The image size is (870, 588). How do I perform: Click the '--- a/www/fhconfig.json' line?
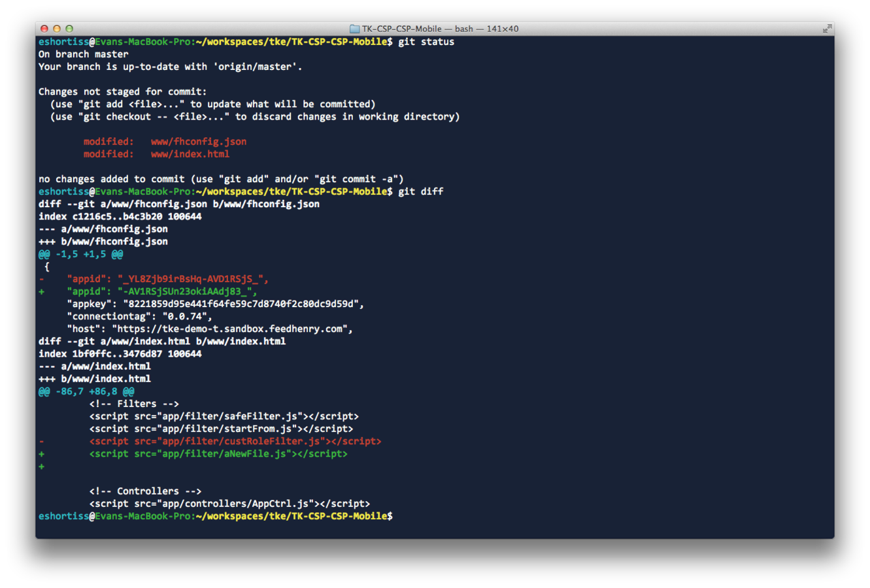click(x=103, y=229)
